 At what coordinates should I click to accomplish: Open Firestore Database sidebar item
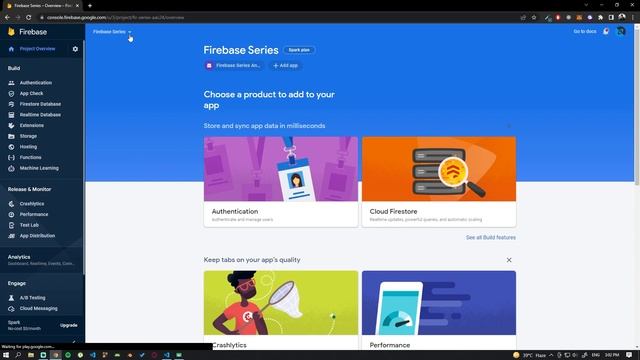[40, 104]
